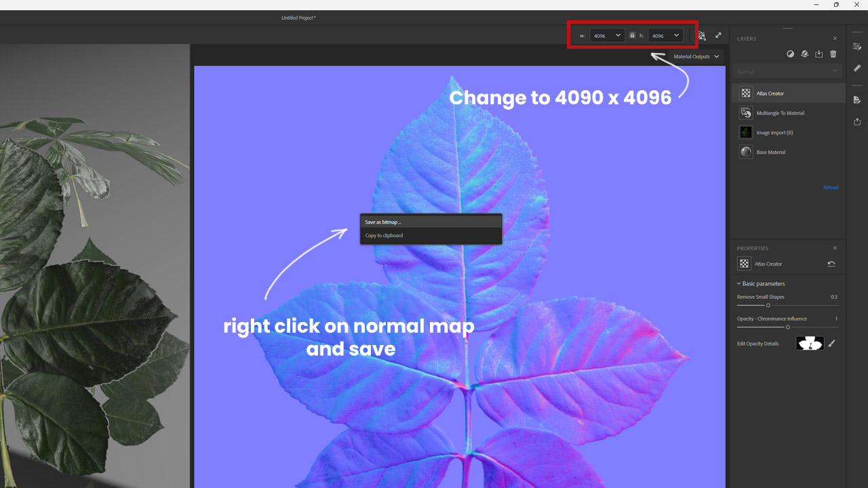The height and width of the screenshot is (488, 868).
Task: Click the delete layer trash icon
Action: click(833, 54)
